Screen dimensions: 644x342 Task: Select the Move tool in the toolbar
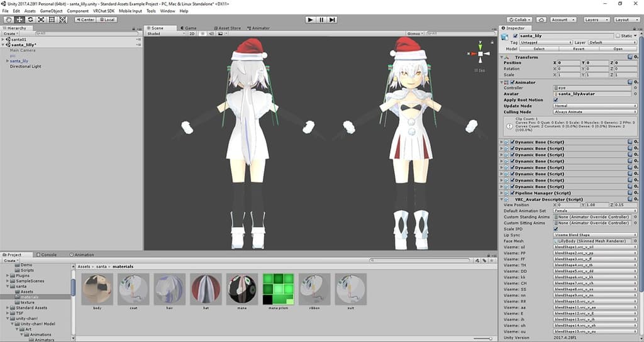pos(19,19)
